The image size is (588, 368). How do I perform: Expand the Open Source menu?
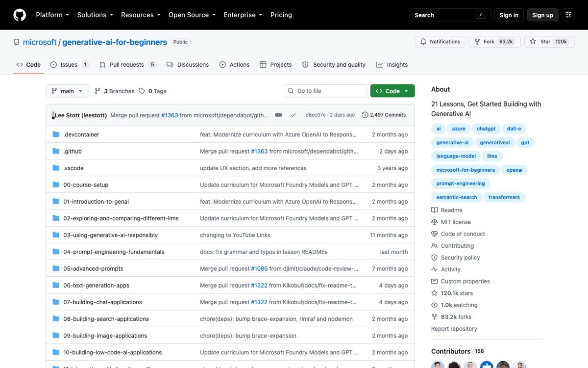(192, 15)
